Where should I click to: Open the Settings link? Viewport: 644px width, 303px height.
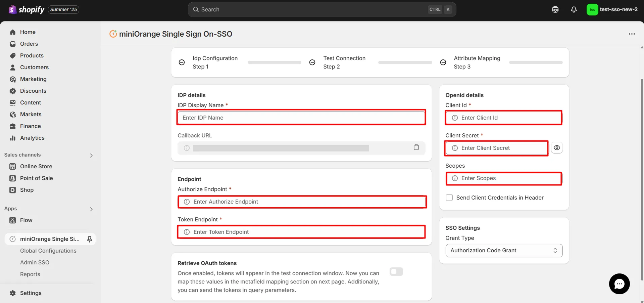click(31, 293)
